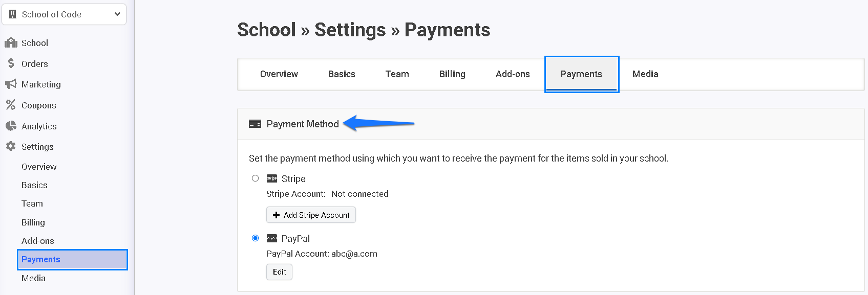
Task: Open Coupons in the sidebar
Action: coord(39,105)
